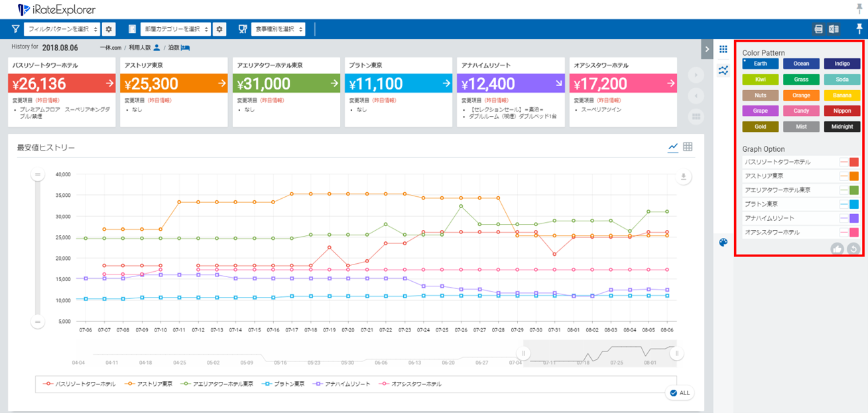Select the Ocean color pattern
The height and width of the screenshot is (413, 868).
[801, 64]
